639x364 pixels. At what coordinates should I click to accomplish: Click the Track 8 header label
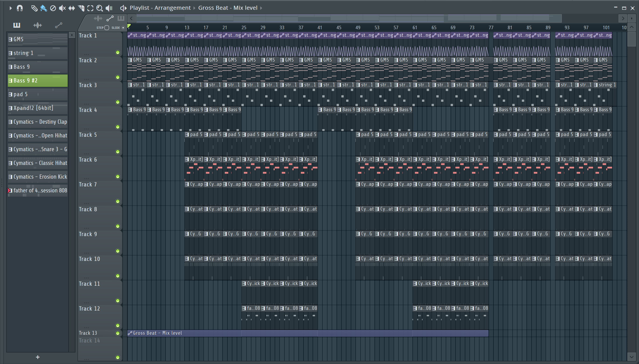tap(88, 209)
